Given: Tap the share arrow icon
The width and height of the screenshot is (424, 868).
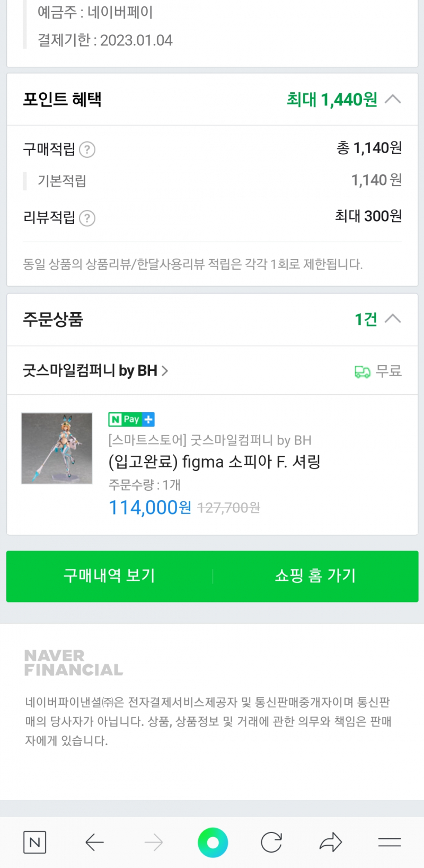Looking at the screenshot, I should click(331, 842).
